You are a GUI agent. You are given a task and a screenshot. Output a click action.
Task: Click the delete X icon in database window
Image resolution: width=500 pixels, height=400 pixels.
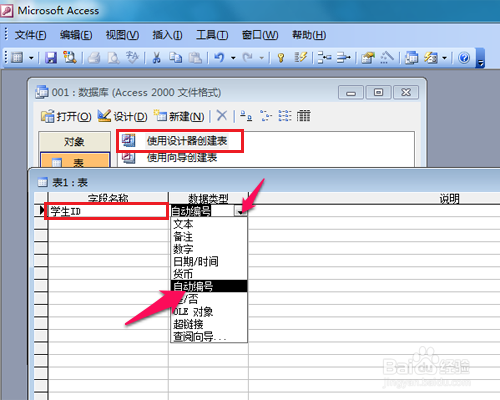[x=222, y=116]
